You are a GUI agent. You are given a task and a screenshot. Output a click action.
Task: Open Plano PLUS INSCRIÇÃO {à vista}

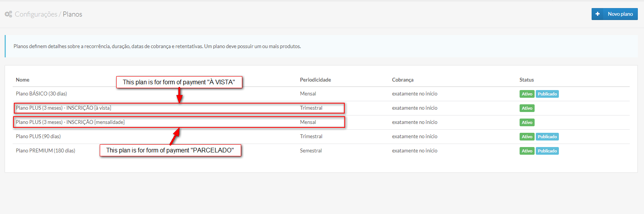[x=64, y=108]
